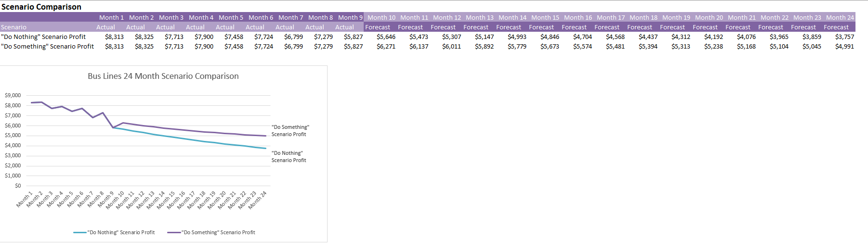Image resolution: width=868 pixels, height=252 pixels.
Task: Select the Forecast cell under Month 10
Action: coord(378,27)
